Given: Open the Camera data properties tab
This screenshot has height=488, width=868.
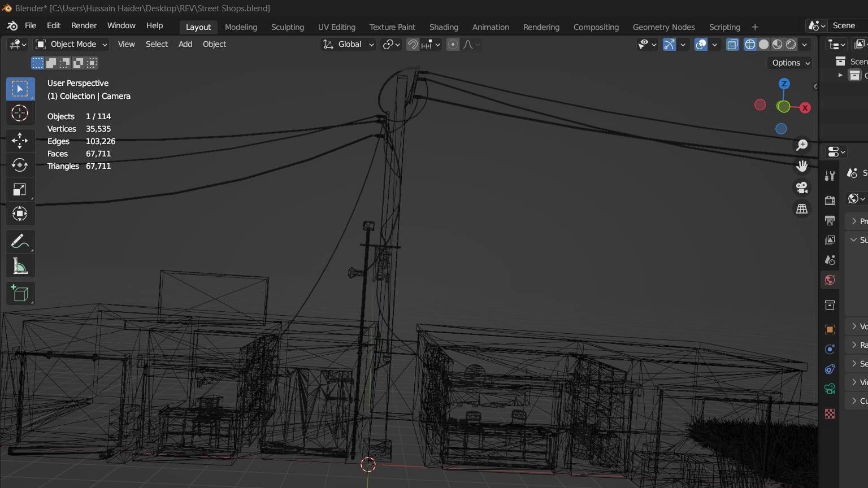Looking at the screenshot, I should pos(830,389).
